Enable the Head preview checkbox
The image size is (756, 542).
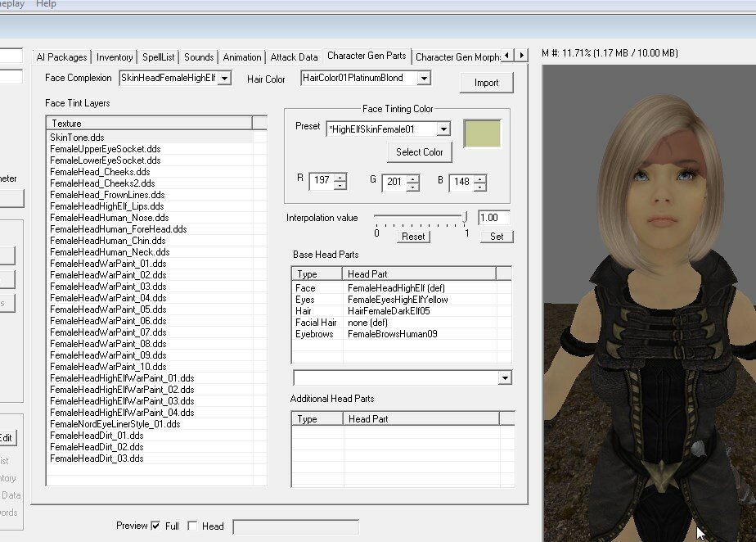click(192, 526)
